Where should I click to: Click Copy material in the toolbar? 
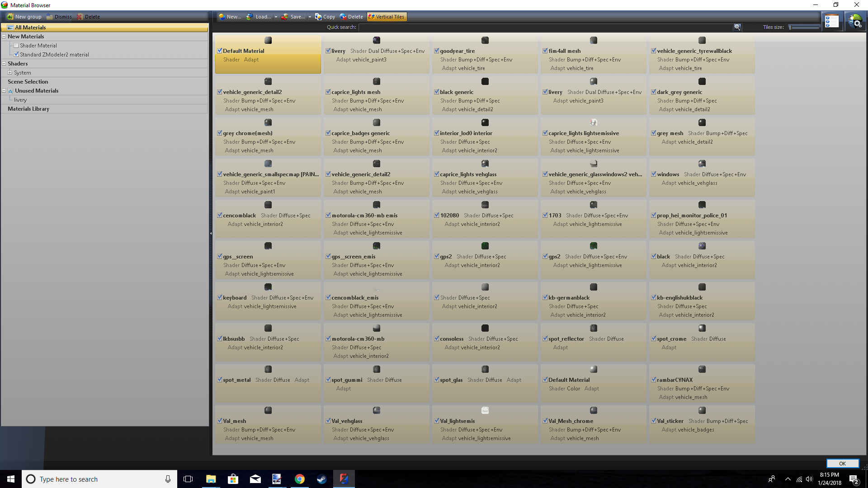coord(325,17)
